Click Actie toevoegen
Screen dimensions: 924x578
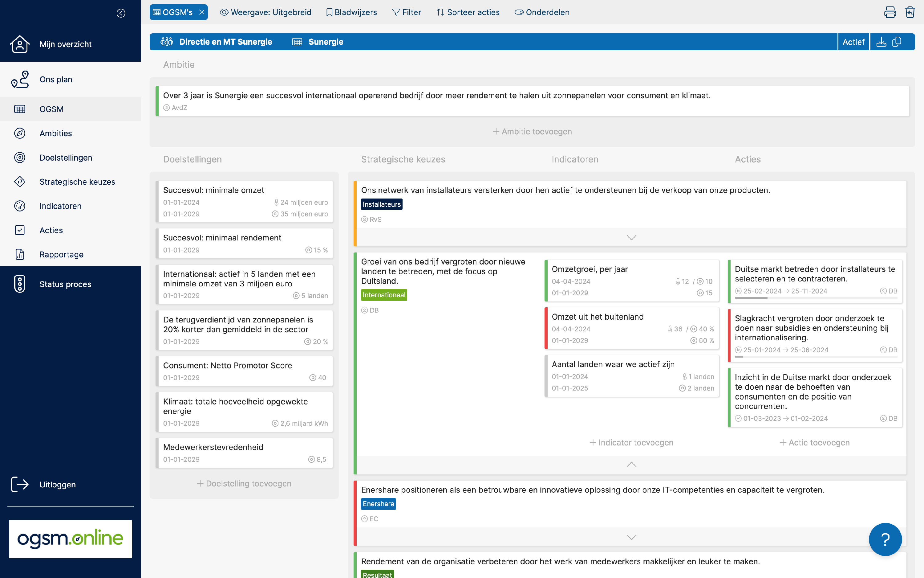pos(814,442)
